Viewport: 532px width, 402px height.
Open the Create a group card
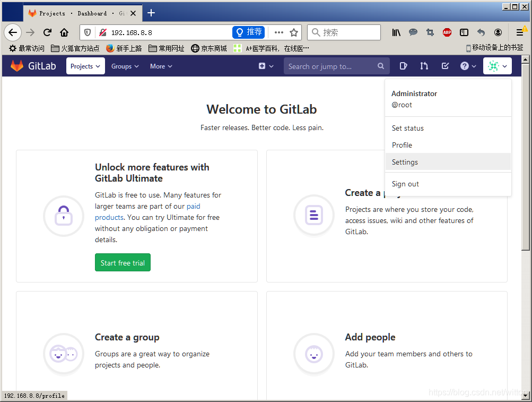[137, 346]
